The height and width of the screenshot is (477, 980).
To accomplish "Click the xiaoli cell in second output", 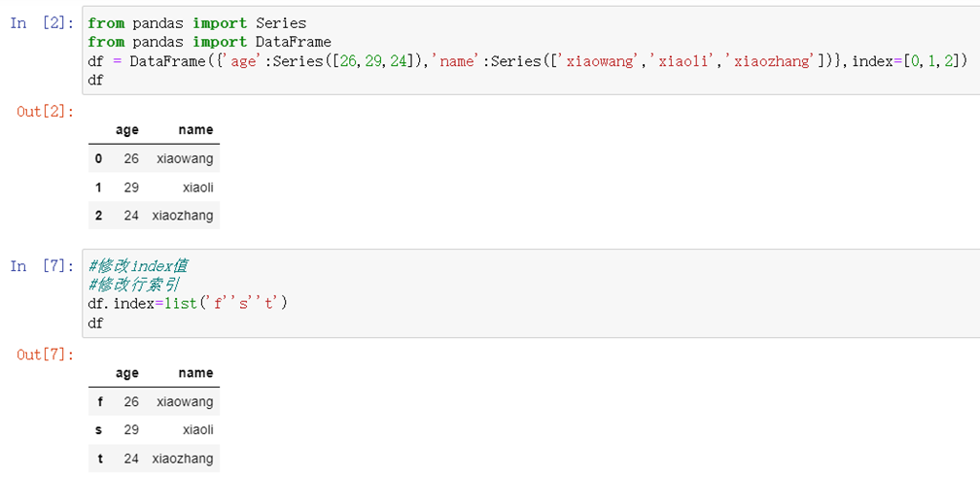I will coord(198,430).
